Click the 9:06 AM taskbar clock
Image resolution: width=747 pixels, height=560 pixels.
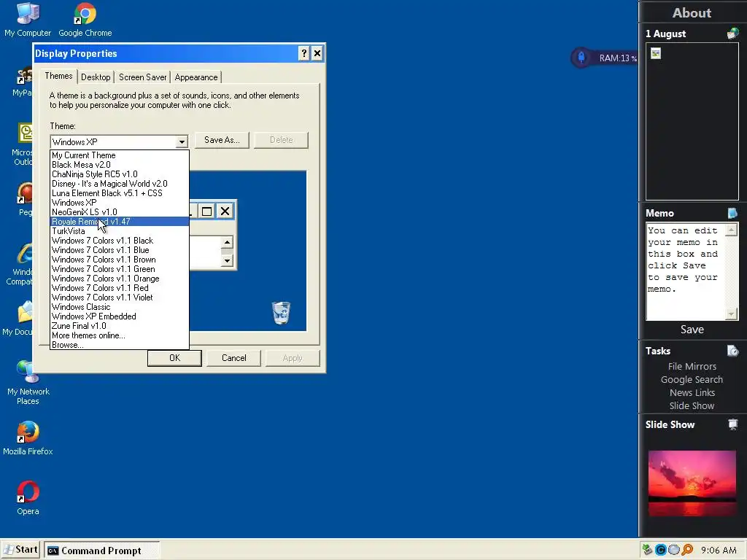point(719,550)
